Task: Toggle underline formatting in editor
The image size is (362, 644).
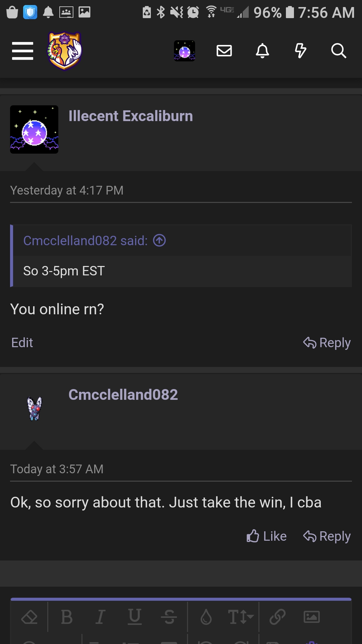Action: [135, 617]
